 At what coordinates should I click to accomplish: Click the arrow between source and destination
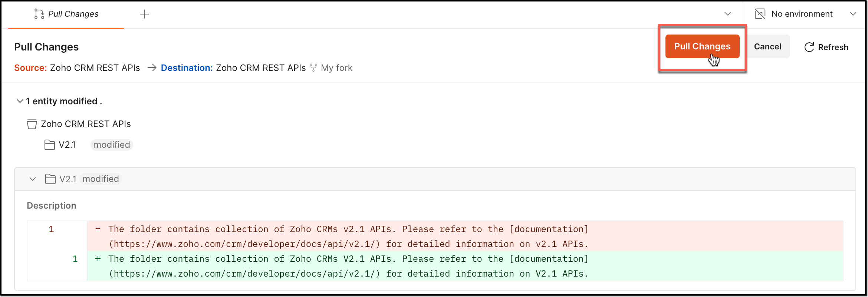pos(151,68)
